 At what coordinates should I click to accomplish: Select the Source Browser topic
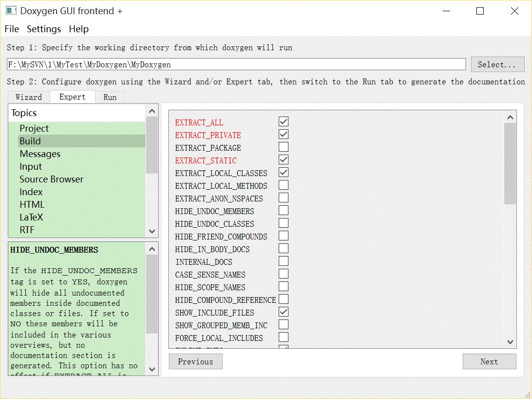click(82, 179)
